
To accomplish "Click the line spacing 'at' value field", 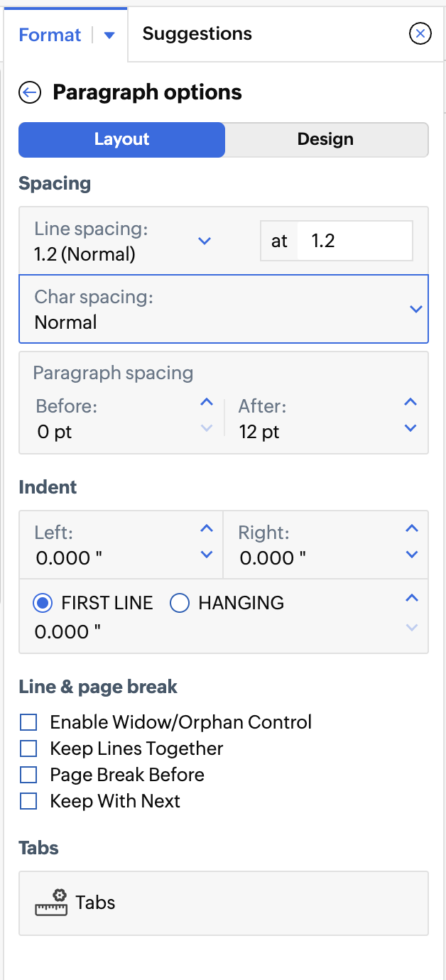I will pos(354,241).
